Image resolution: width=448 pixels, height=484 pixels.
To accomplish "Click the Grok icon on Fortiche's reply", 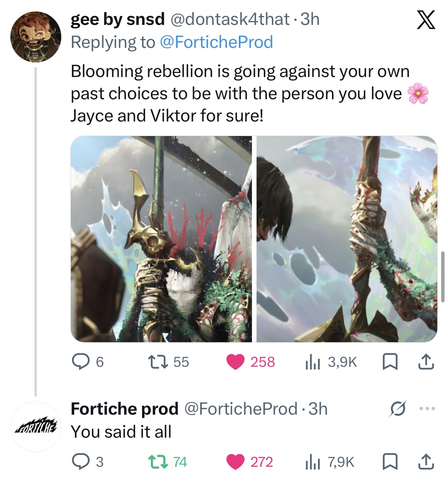I will 398,409.
